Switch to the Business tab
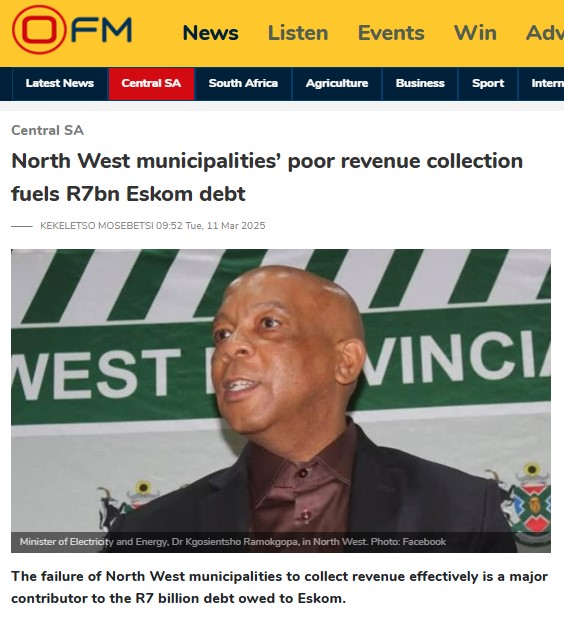Screen dimensions: 564x619 (420, 83)
